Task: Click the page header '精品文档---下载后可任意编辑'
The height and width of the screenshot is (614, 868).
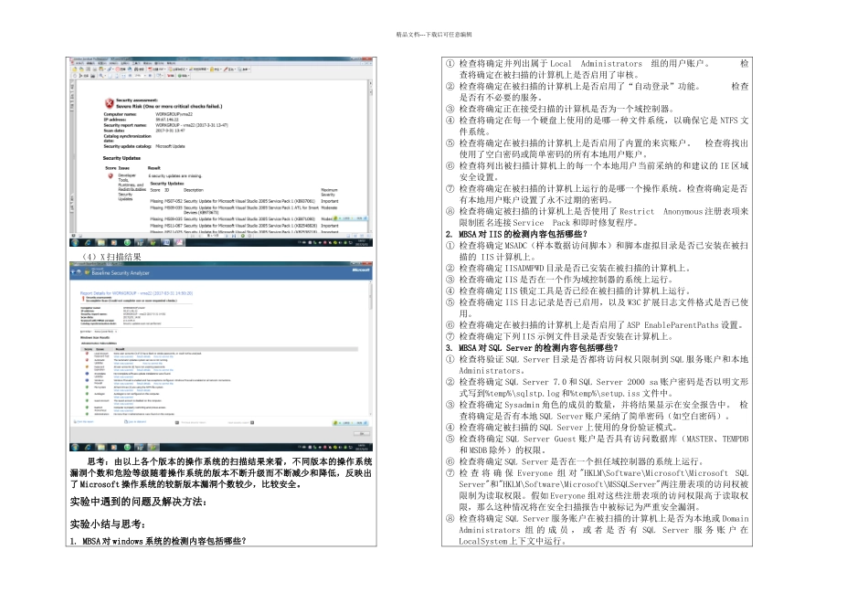Action: (434, 35)
